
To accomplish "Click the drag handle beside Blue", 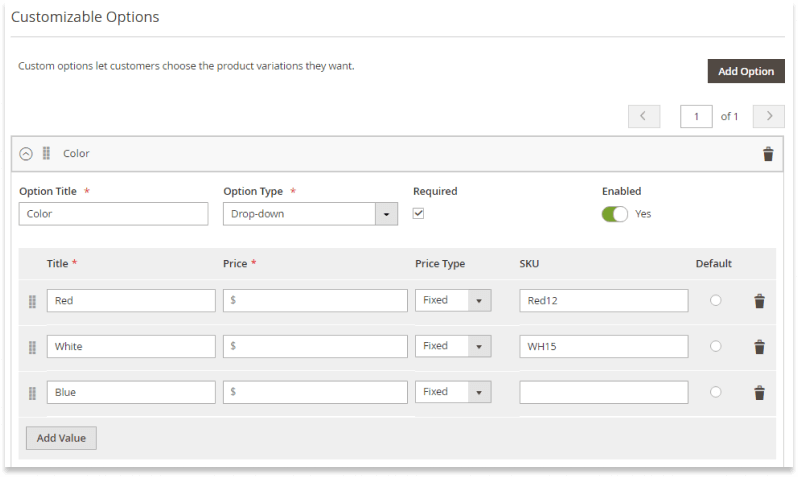I will click(32, 393).
